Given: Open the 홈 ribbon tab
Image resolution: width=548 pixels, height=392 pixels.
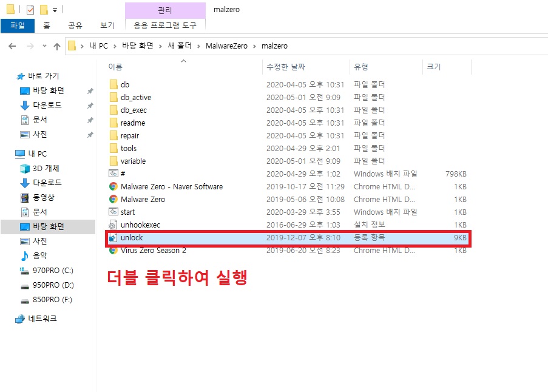Looking at the screenshot, I should point(47,25).
